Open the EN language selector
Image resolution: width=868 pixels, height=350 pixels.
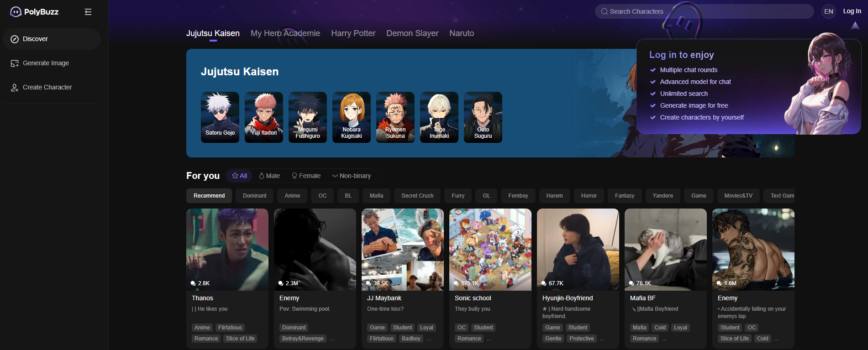828,11
